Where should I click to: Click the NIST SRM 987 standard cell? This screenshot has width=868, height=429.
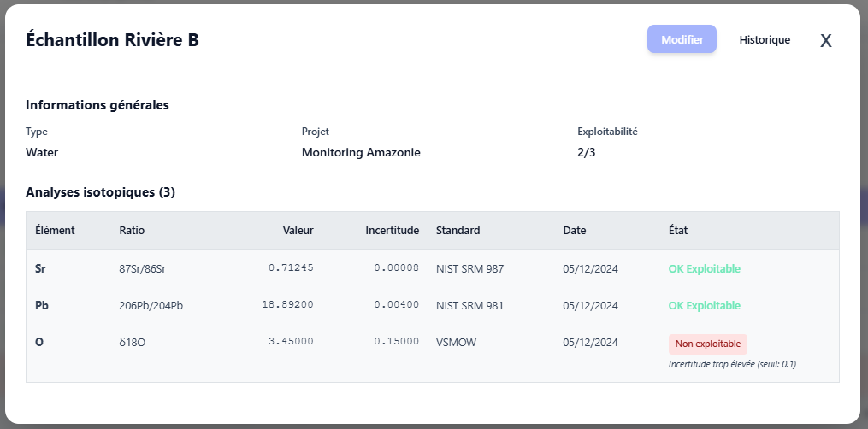pos(469,268)
